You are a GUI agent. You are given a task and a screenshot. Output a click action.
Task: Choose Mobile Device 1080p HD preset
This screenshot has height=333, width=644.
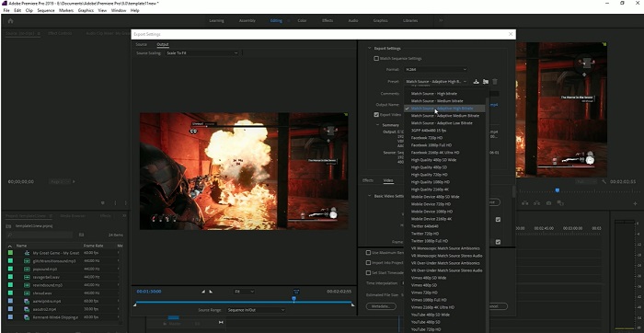(431, 212)
